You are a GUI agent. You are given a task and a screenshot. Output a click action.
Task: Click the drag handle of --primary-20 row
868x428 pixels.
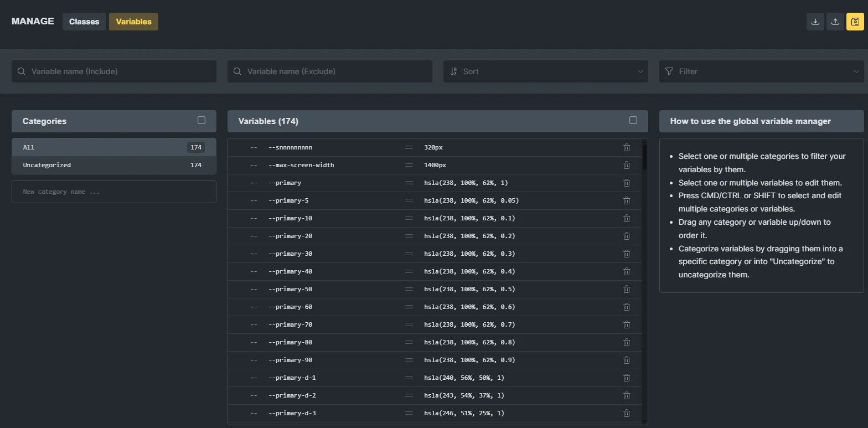pos(409,236)
